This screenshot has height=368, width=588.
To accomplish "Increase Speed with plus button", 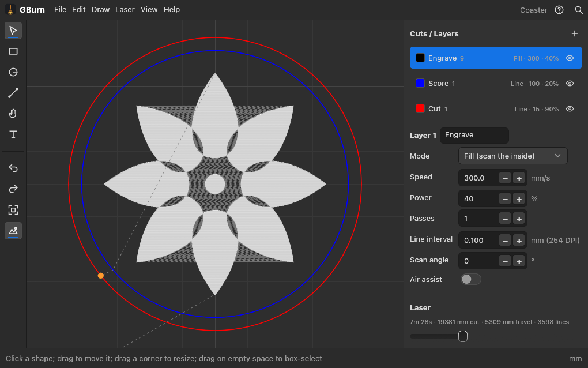I will pyautogui.click(x=519, y=178).
